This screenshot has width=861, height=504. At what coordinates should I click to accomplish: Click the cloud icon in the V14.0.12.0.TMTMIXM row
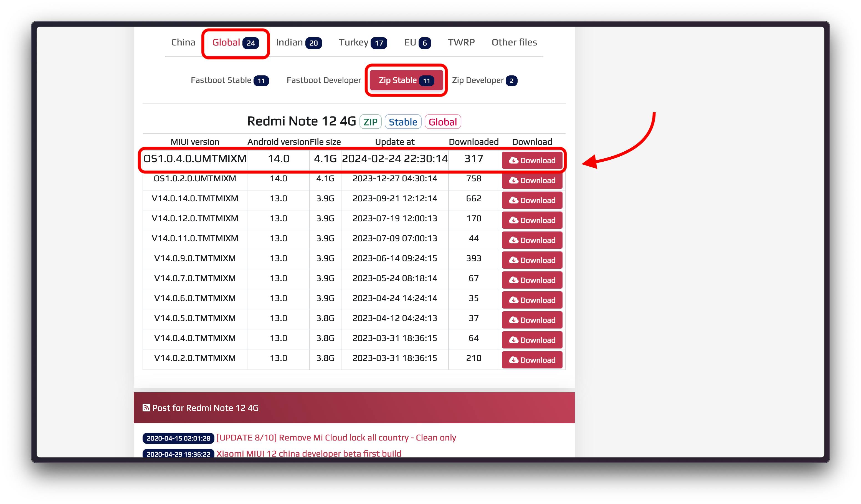pyautogui.click(x=513, y=220)
